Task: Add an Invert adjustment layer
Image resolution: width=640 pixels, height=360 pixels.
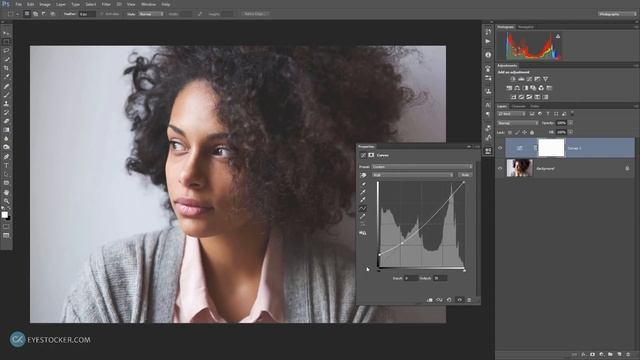Action: pos(513,97)
